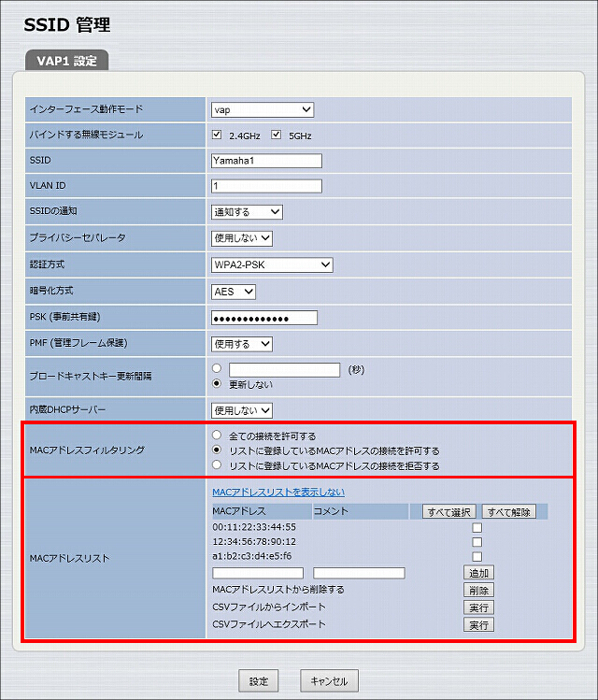Click the new MAC address input field
598x700 pixels.
pyautogui.click(x=258, y=573)
